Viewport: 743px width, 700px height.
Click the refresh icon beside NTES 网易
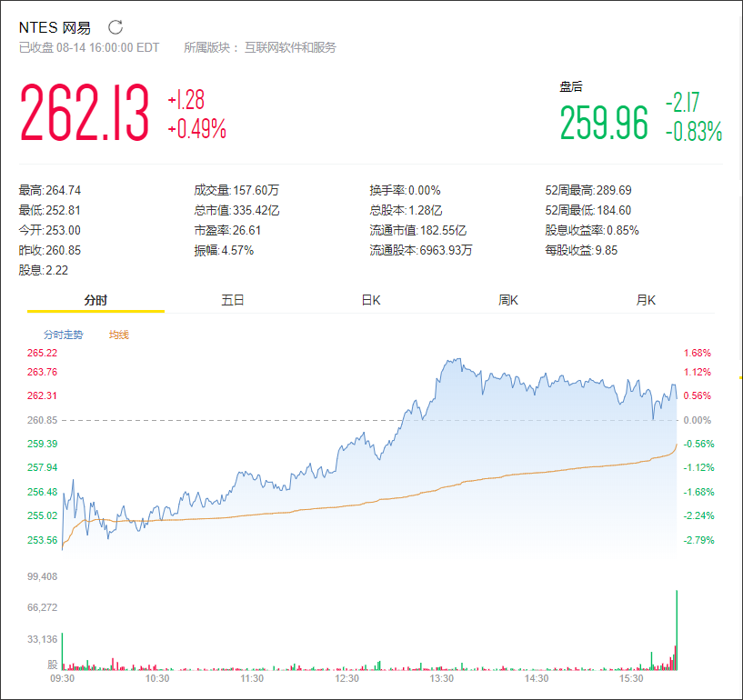(x=115, y=26)
